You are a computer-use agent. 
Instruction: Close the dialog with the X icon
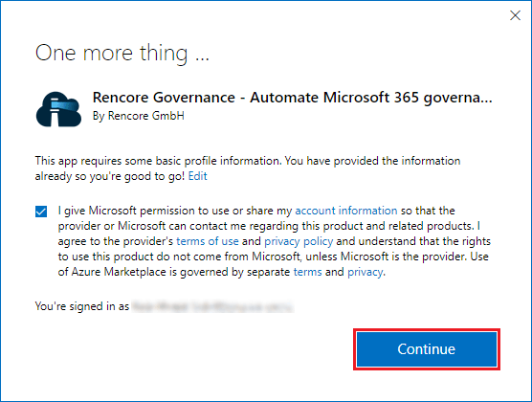point(515,15)
